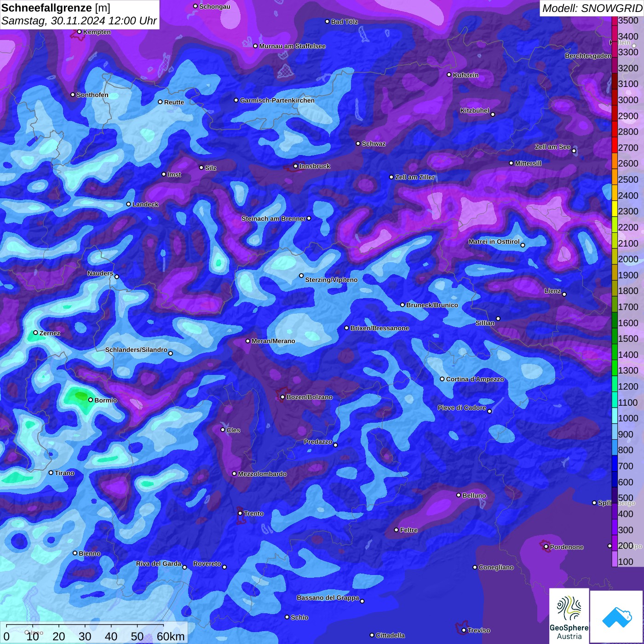Click the Garmisch-Partenkirchen label
Viewport: 644px width, 644px height.
(x=277, y=100)
